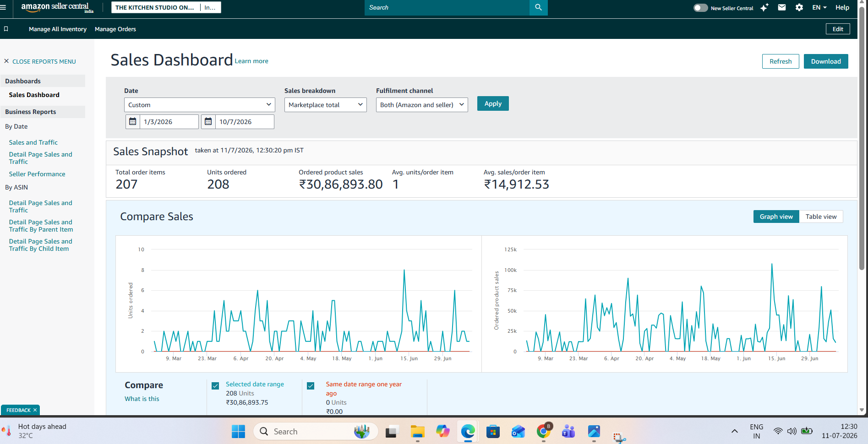
Task: Open Google Chrome from the taskbar
Action: click(x=544, y=432)
